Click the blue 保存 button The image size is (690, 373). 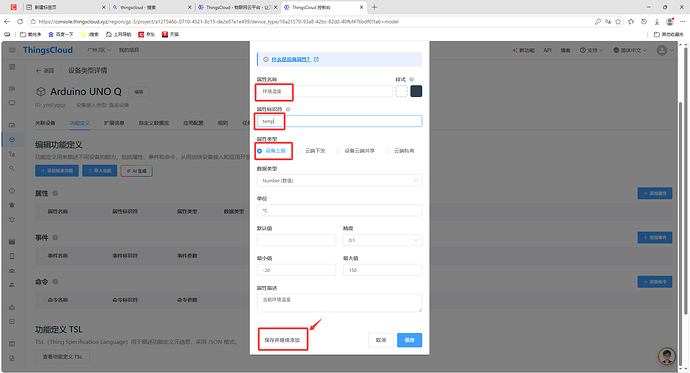tap(409, 340)
